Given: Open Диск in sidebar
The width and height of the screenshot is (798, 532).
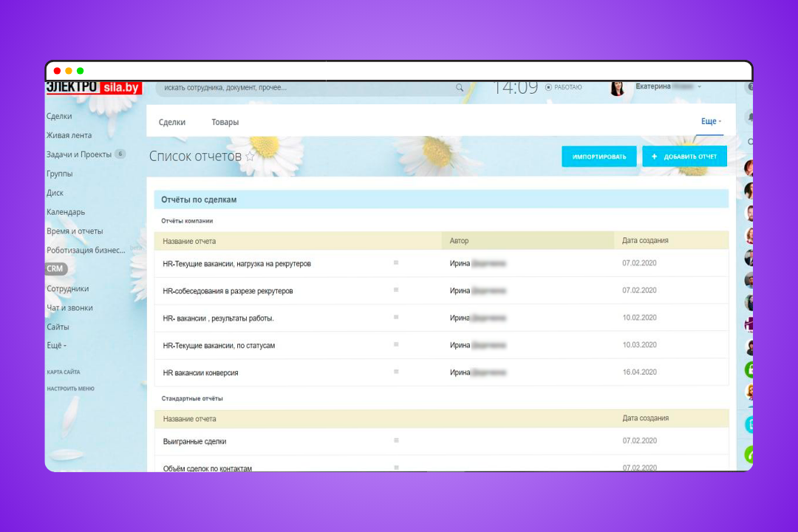Looking at the screenshot, I should (55, 193).
